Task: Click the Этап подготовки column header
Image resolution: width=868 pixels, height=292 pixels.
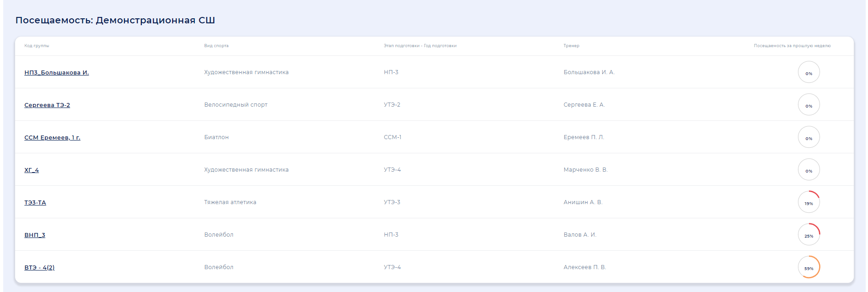Action: pyautogui.click(x=420, y=46)
